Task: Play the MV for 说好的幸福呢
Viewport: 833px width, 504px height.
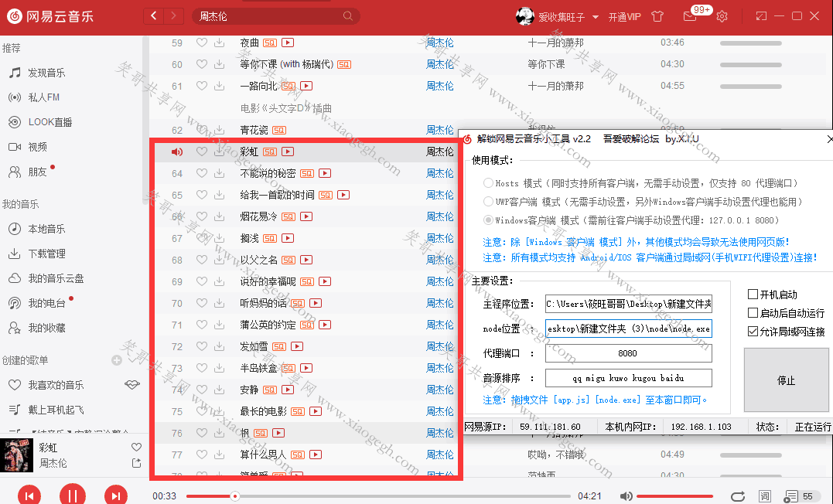Action: pyautogui.click(x=325, y=281)
